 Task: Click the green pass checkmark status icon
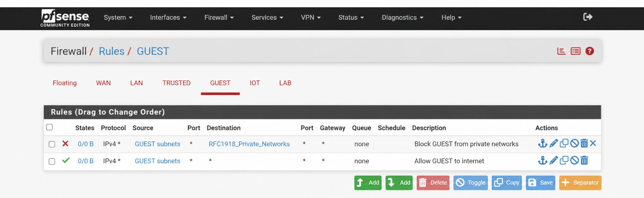click(x=66, y=160)
